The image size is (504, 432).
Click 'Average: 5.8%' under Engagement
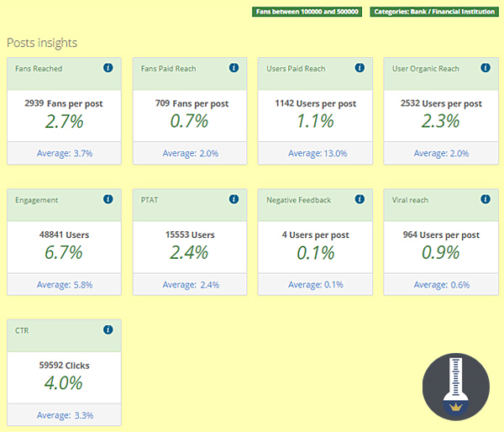click(65, 285)
